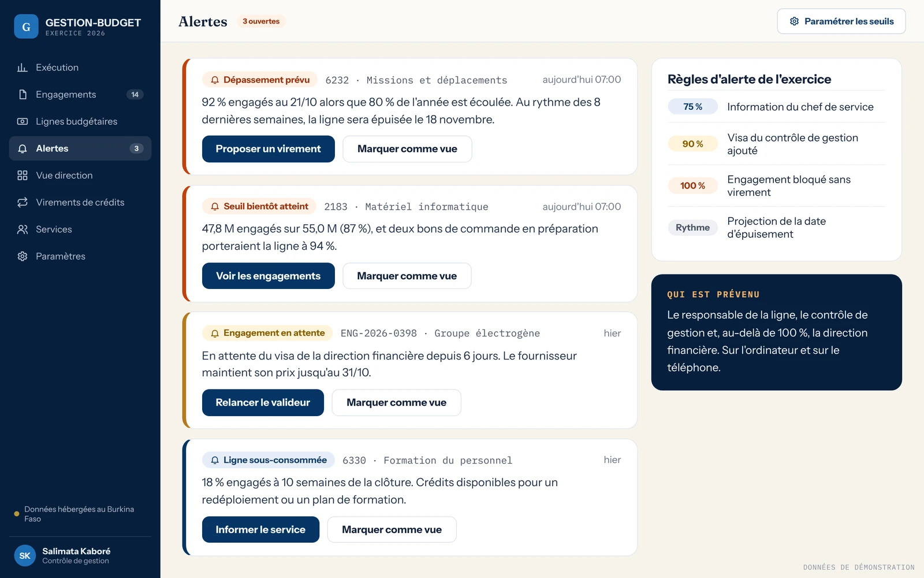The width and height of the screenshot is (924, 578).
Task: Mark the Ligne sous-consommée alert as vue
Action: (x=392, y=529)
